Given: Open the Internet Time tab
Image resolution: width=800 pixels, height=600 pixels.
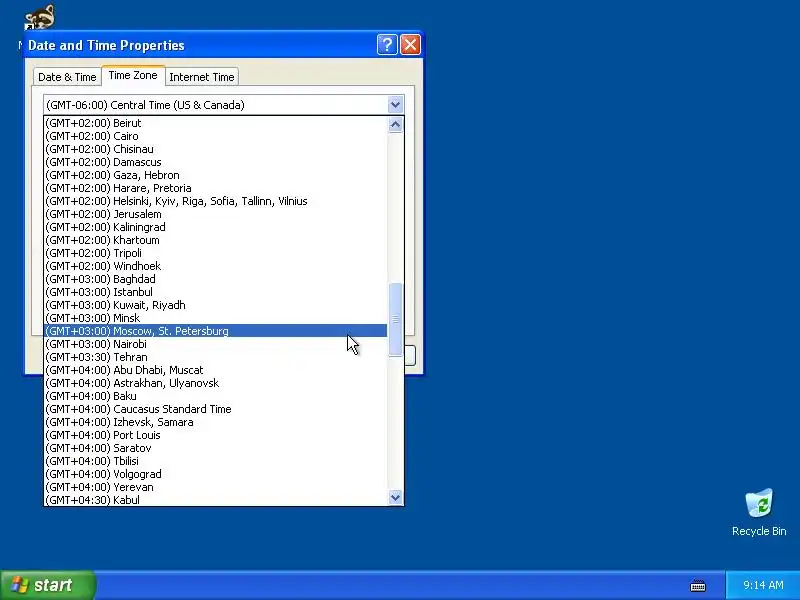Looking at the screenshot, I should click(x=202, y=77).
